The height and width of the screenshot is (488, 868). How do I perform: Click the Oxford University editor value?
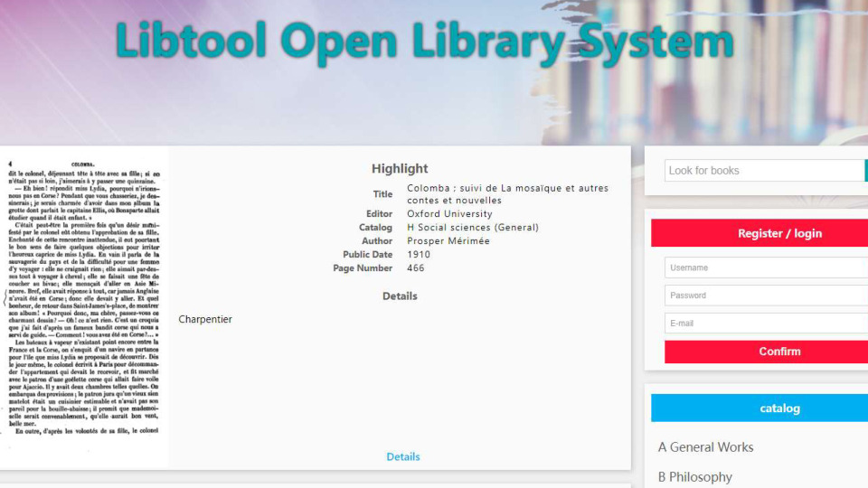coord(449,213)
